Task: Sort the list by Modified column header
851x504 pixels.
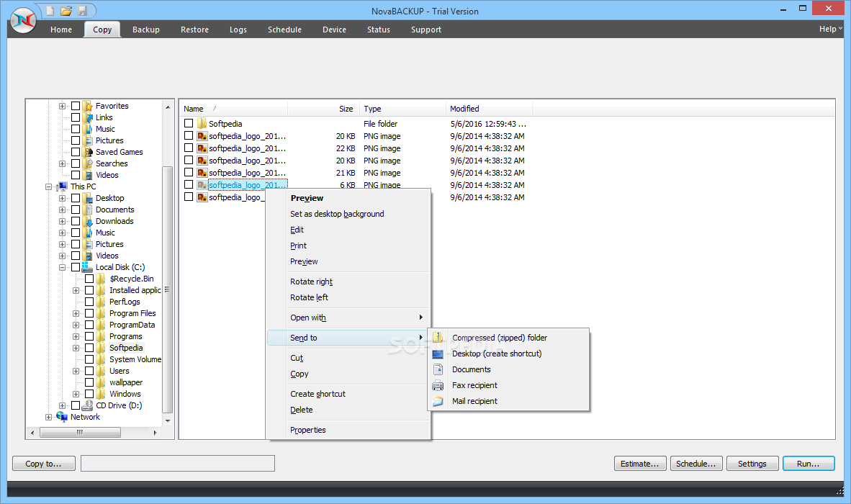Action: click(x=488, y=109)
